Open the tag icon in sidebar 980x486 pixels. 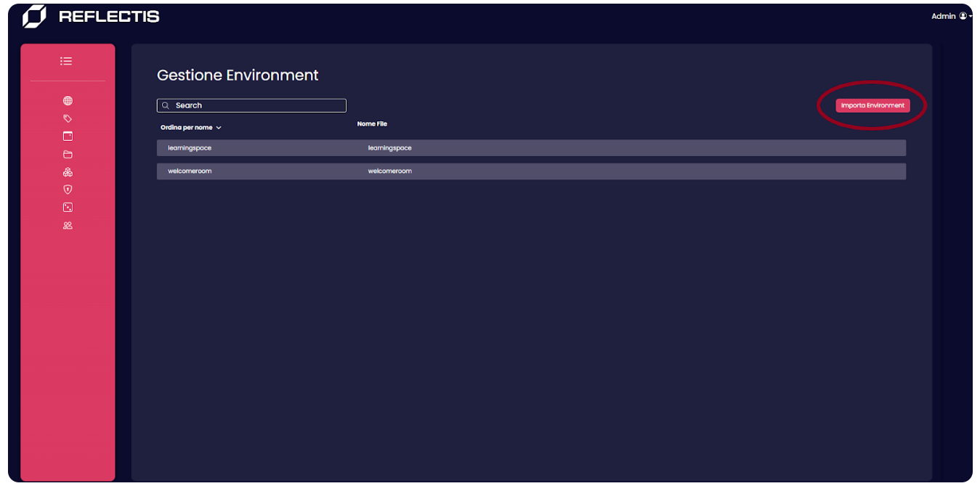(x=68, y=118)
